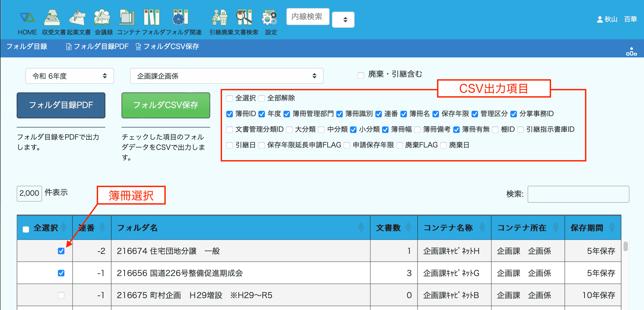644x310 pixels.
Task: Check the 大分類 CSV field
Action: coord(289,130)
